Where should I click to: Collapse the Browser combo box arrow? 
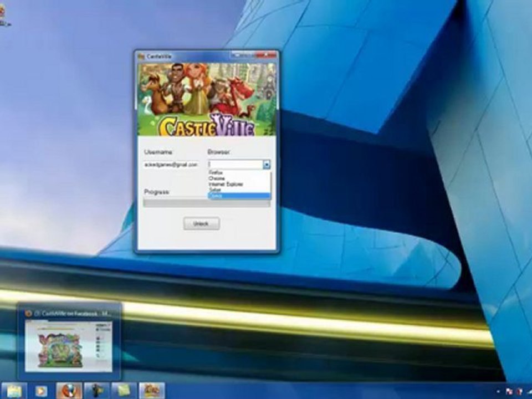point(267,165)
